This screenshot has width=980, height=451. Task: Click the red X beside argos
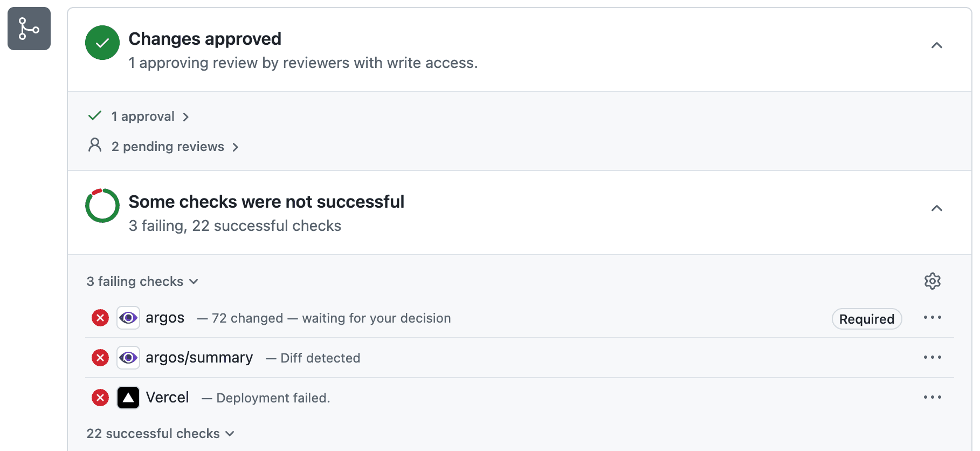[x=100, y=318]
